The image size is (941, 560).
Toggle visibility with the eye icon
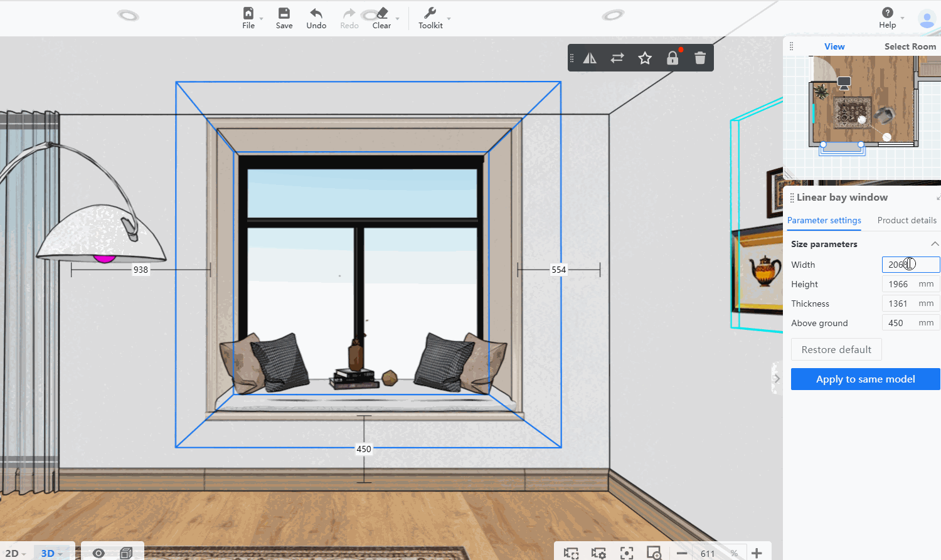pyautogui.click(x=98, y=553)
